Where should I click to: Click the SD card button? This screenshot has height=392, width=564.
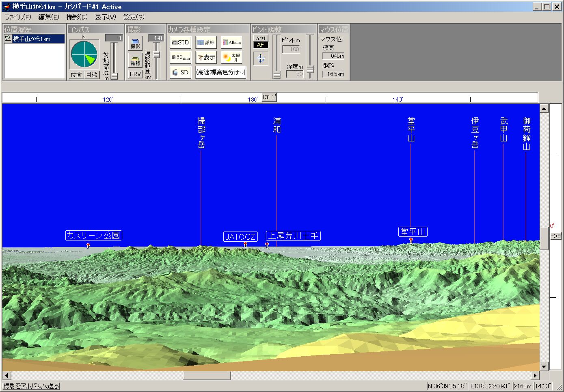point(180,72)
